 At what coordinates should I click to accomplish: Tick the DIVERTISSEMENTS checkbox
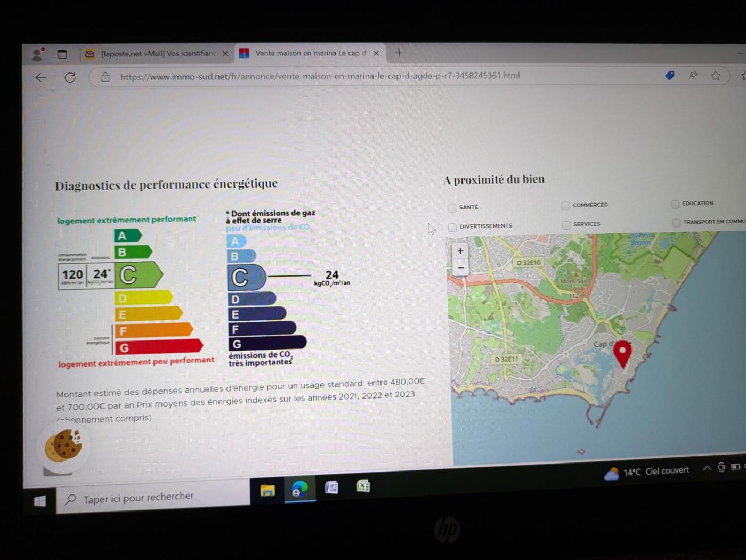pyautogui.click(x=452, y=227)
